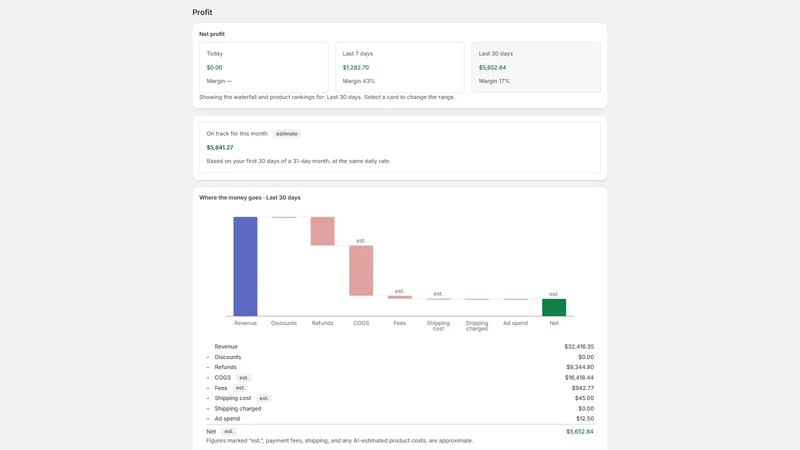Click the $5,841.27 on-track estimate value
Viewport: 800px width, 450px height.
pos(220,147)
